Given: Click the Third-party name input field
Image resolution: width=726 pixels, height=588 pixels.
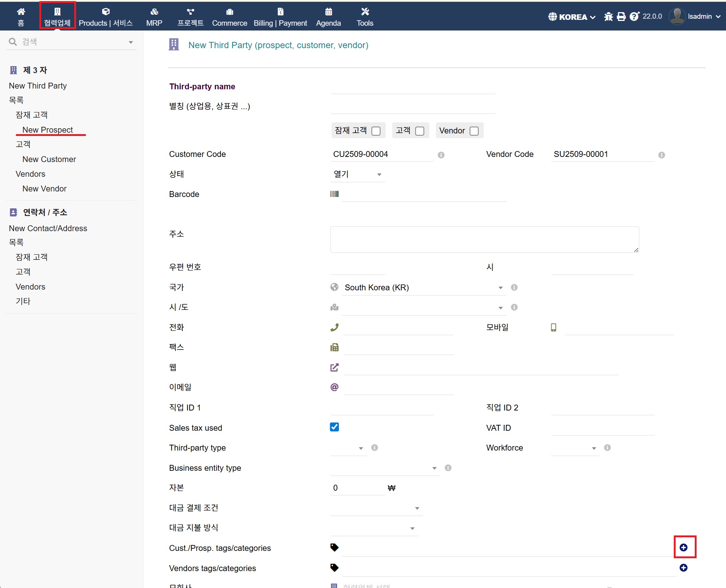Looking at the screenshot, I should pos(412,87).
